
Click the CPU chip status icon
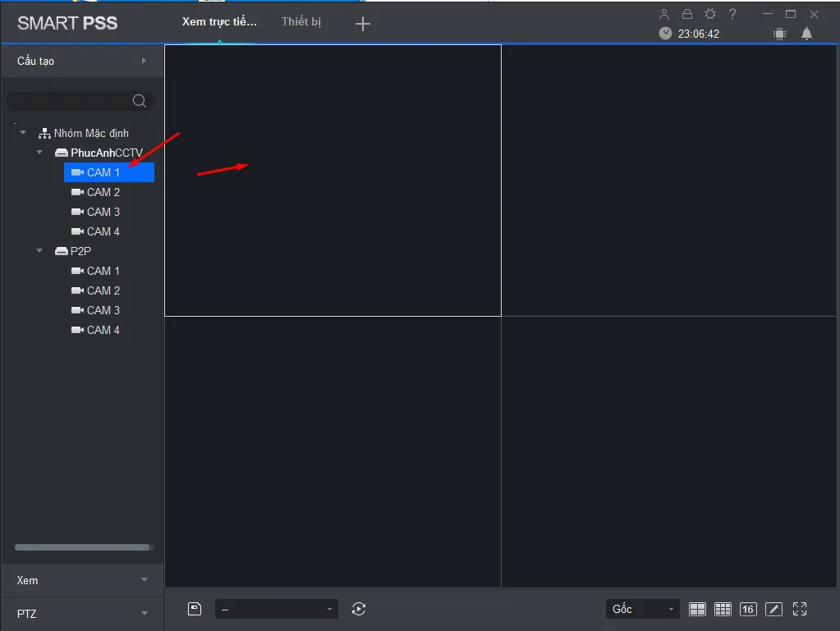pyautogui.click(x=779, y=34)
